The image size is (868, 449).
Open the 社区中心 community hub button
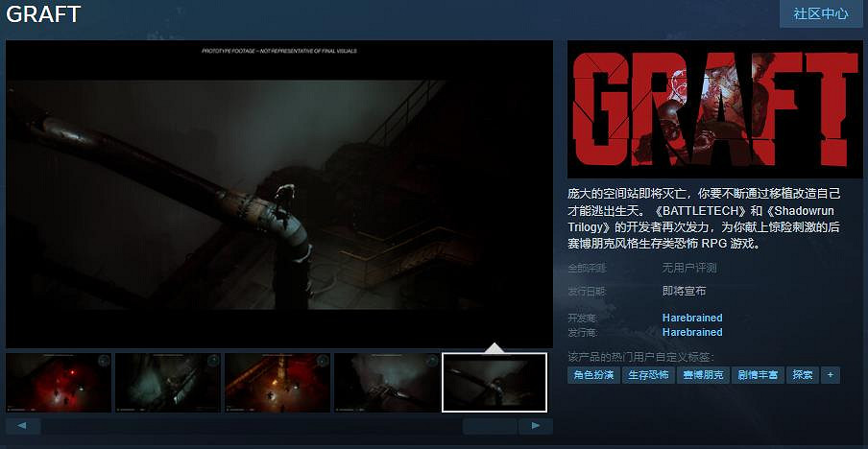click(x=821, y=13)
